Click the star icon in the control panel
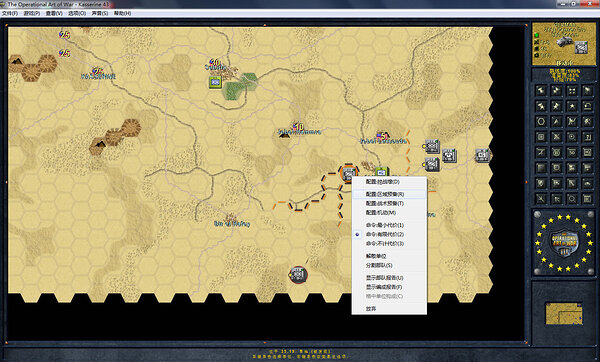Screen dimensions: 600x362 pyautogui.click(x=572, y=106)
